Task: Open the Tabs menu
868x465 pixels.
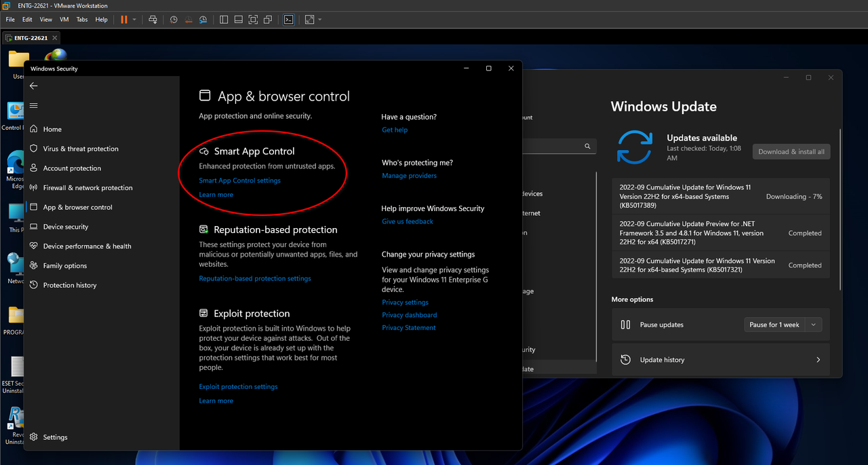Action: [82, 20]
